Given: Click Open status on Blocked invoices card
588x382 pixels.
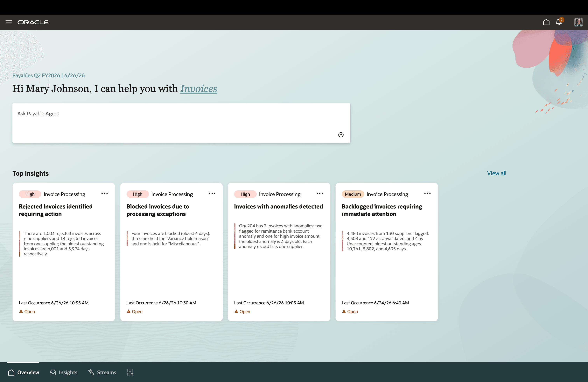Looking at the screenshot, I should click(x=135, y=312).
